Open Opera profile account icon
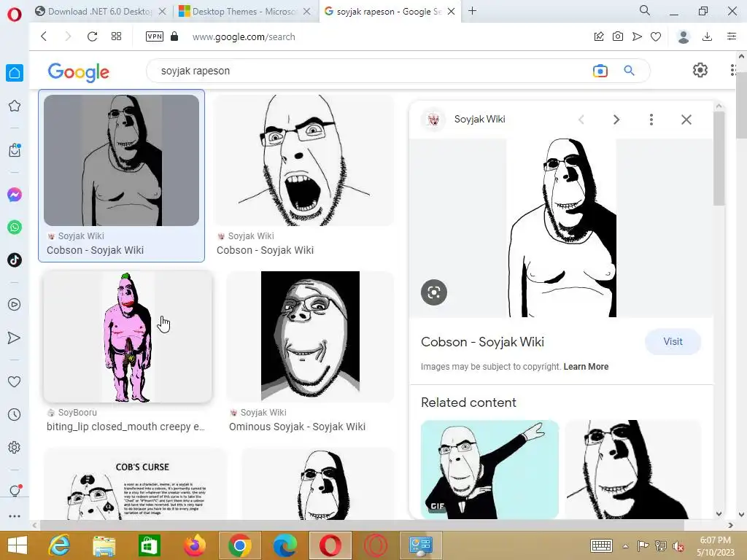Viewport: 747px width, 560px height. pyautogui.click(x=683, y=36)
